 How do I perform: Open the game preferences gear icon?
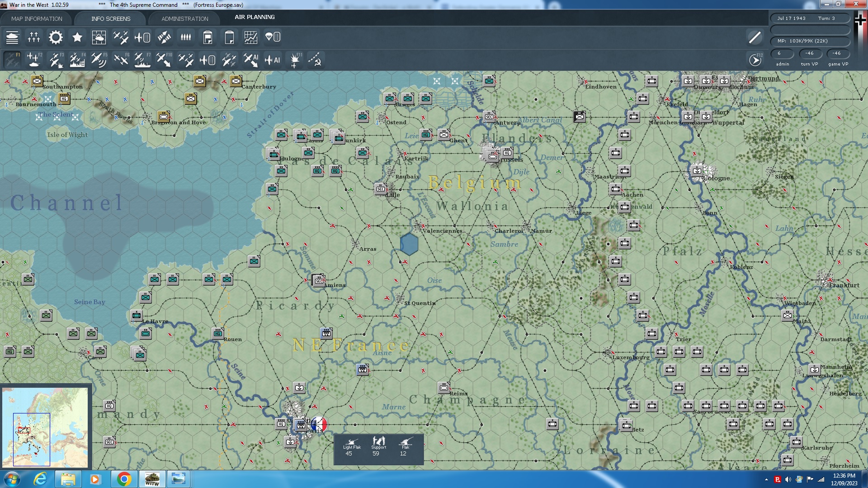pyautogui.click(x=56, y=38)
